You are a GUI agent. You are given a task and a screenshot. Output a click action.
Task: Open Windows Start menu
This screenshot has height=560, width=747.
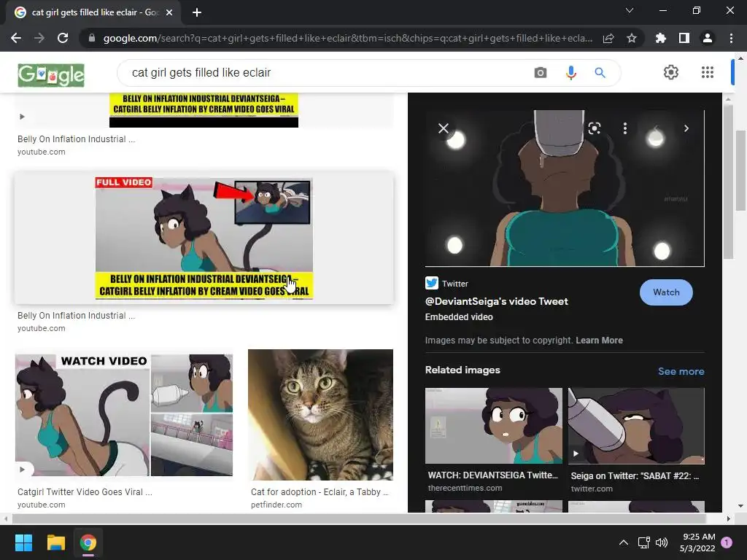click(x=23, y=542)
